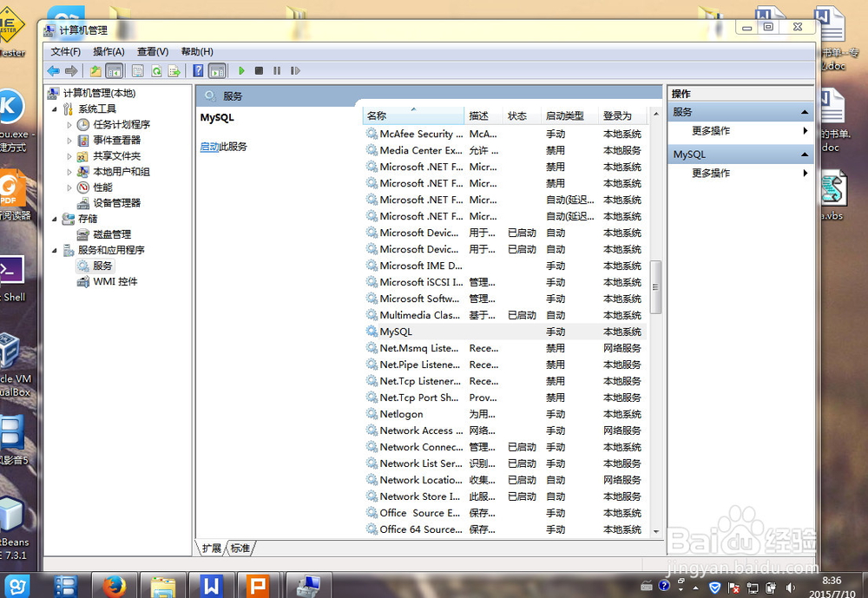
Task: Select the Netlogon service row
Action: pyautogui.click(x=504, y=414)
